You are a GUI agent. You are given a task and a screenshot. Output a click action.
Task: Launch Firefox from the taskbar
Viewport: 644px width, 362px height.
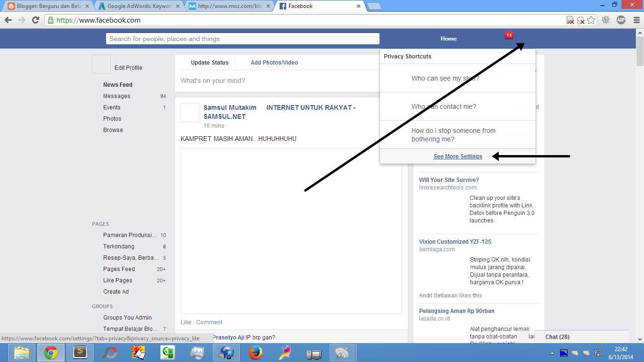click(256, 353)
